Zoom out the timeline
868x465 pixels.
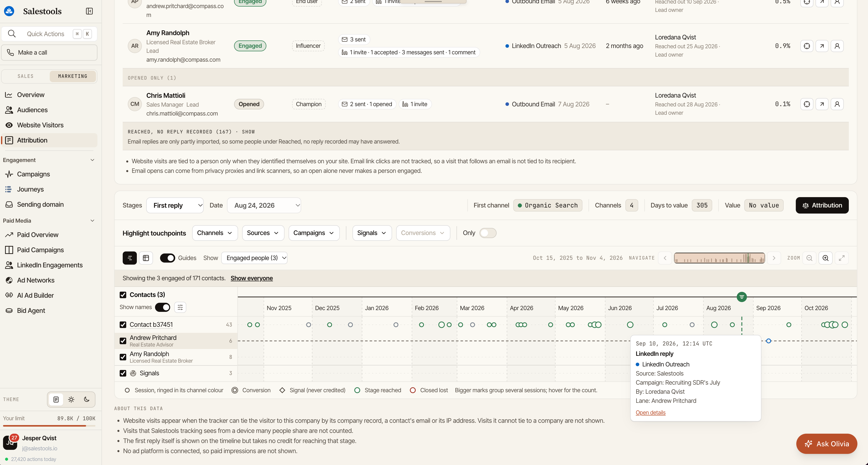809,258
